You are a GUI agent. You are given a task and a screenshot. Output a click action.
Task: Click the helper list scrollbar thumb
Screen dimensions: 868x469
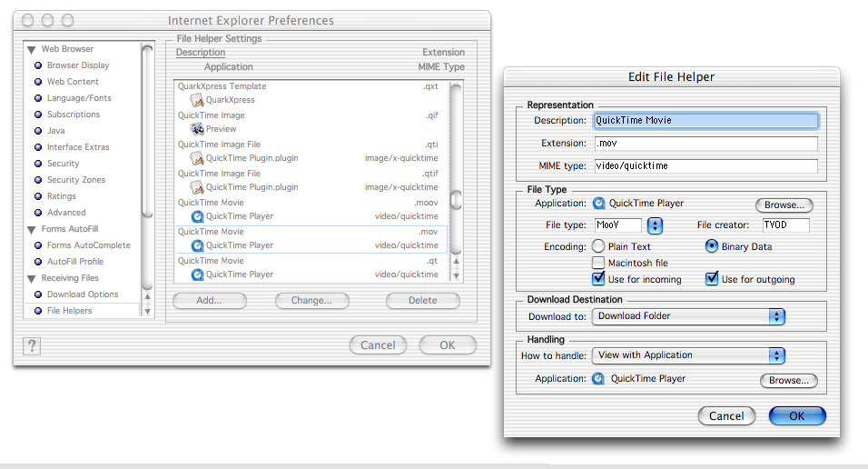pyautogui.click(x=456, y=200)
